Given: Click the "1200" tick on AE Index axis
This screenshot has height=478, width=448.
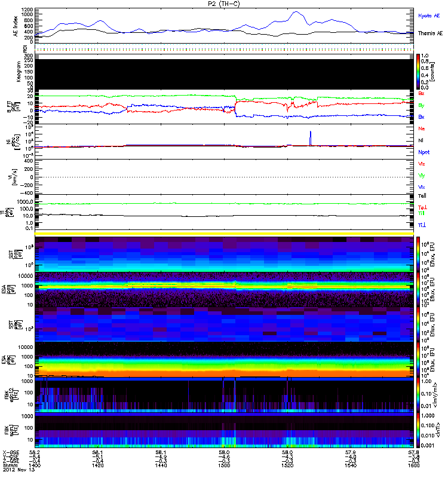Looking at the screenshot, I should click(27, 10).
